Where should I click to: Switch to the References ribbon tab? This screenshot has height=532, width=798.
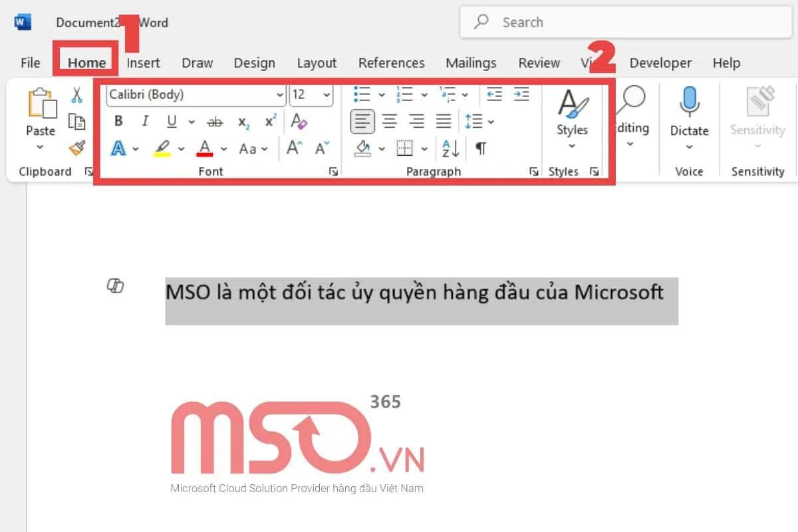(x=391, y=63)
